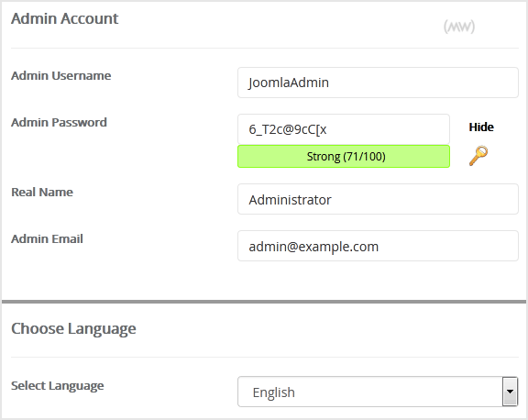Click the Admin Email label
The height and width of the screenshot is (420, 528).
tap(47, 238)
